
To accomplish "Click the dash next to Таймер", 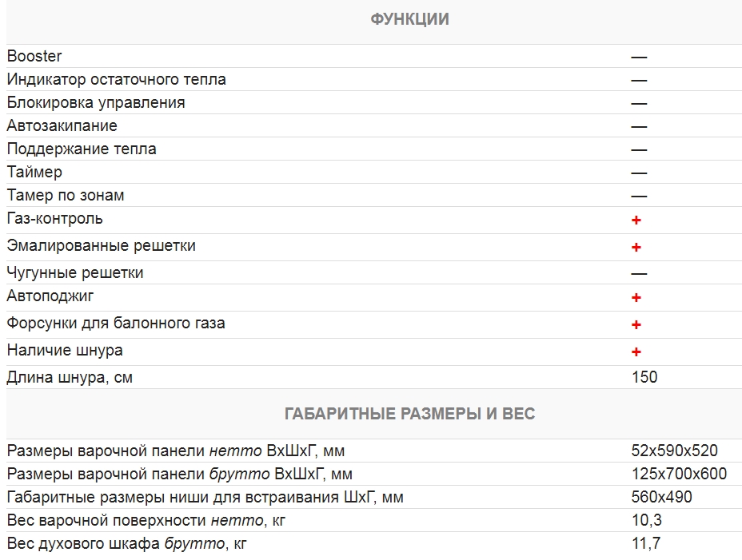I will [x=638, y=173].
